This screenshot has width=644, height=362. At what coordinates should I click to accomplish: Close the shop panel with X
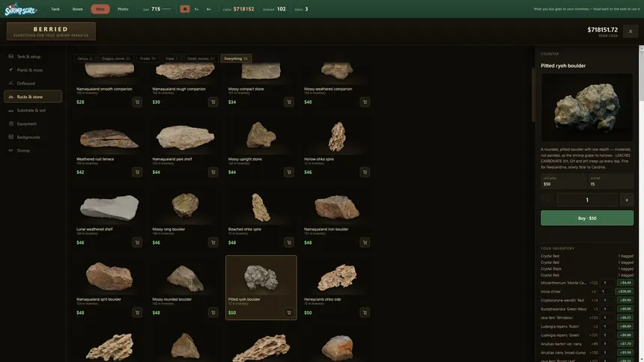tap(631, 31)
